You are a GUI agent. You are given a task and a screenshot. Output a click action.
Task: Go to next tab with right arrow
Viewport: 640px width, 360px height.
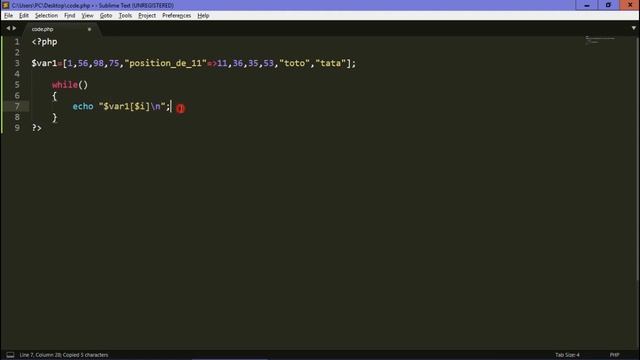click(x=14, y=28)
